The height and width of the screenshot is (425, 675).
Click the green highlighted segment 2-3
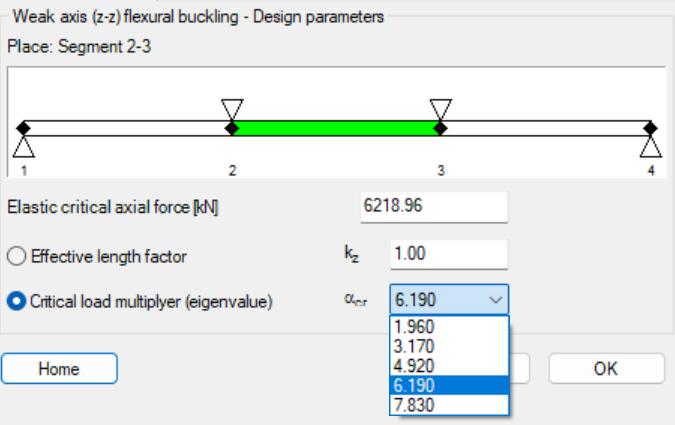point(335,128)
